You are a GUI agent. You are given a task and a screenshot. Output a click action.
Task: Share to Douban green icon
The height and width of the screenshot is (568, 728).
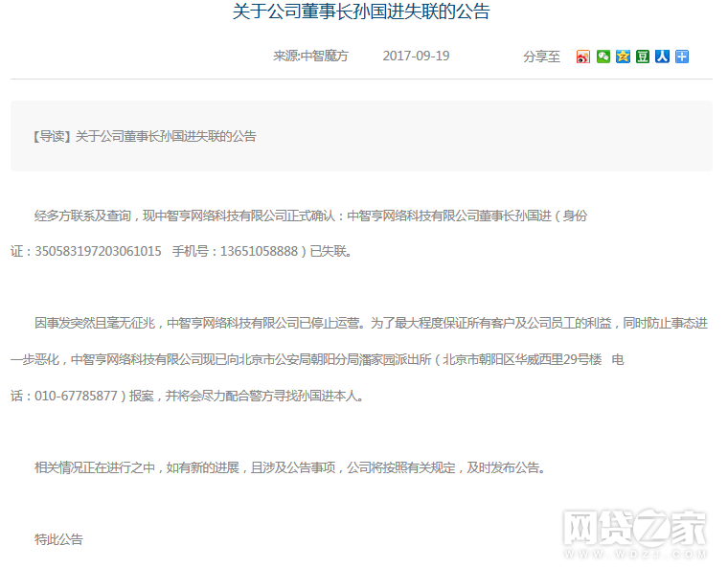click(x=643, y=57)
